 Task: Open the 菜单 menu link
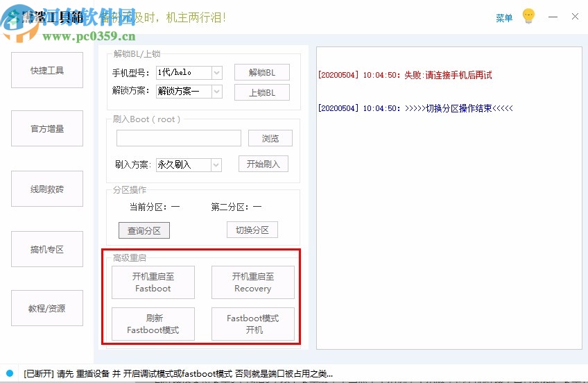(x=504, y=18)
